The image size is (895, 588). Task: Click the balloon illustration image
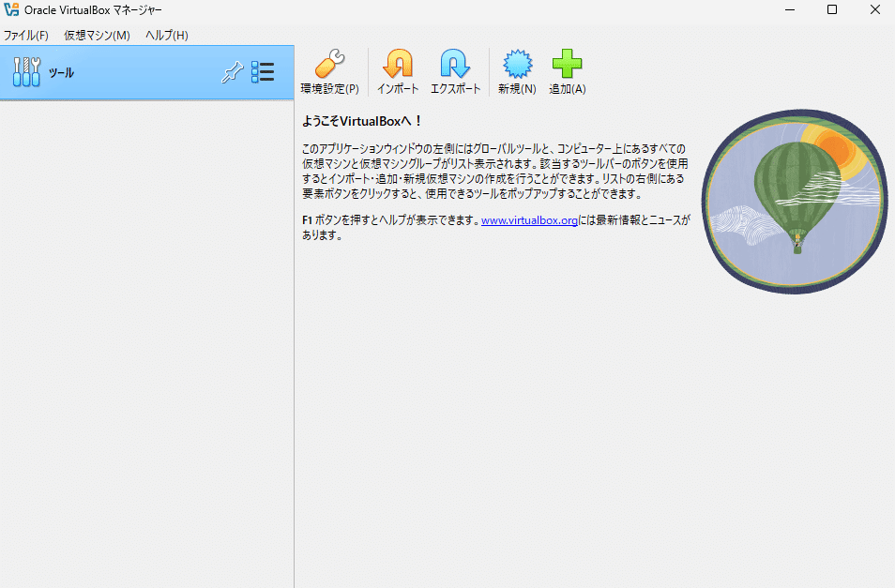(x=795, y=202)
